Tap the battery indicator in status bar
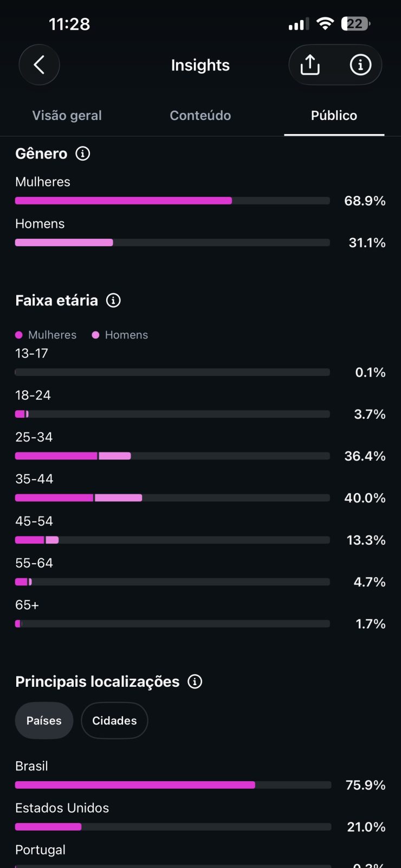401x868 pixels. tap(355, 23)
